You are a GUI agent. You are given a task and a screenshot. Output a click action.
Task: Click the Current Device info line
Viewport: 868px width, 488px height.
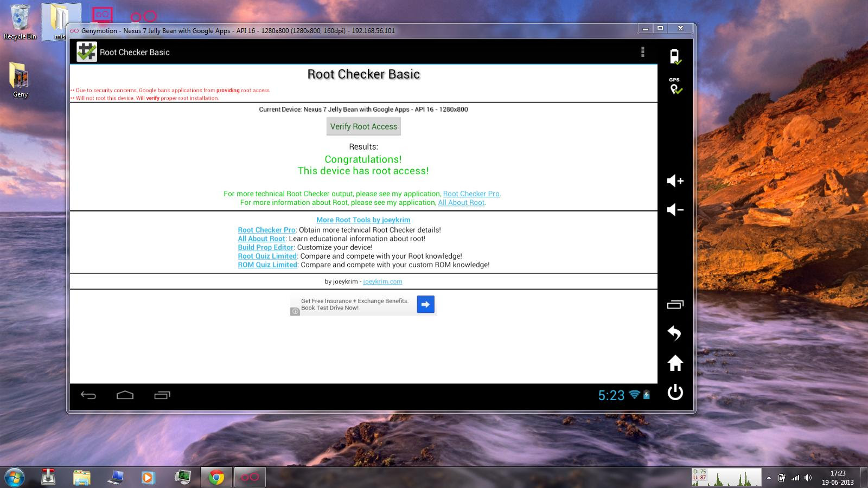click(x=363, y=109)
